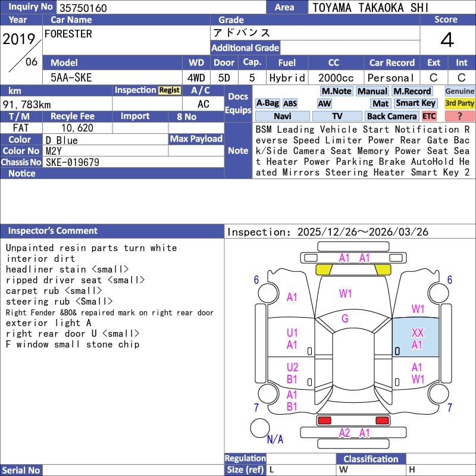Toggle the yellow 3rd Party badge

[x=459, y=104]
